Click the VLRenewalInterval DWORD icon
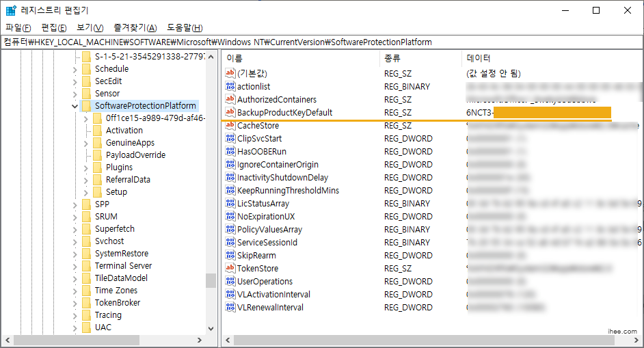The height and width of the screenshot is (348, 644). pos(230,308)
